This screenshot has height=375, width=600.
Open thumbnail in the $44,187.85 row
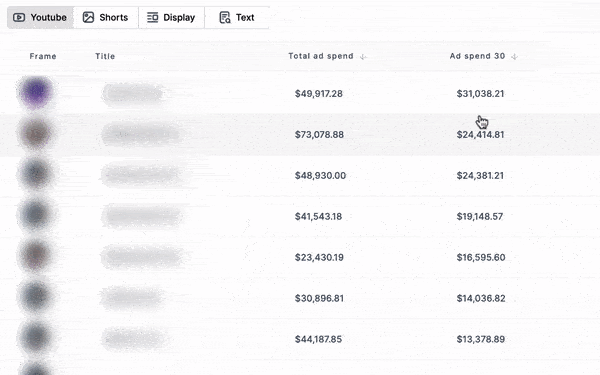(x=36, y=338)
